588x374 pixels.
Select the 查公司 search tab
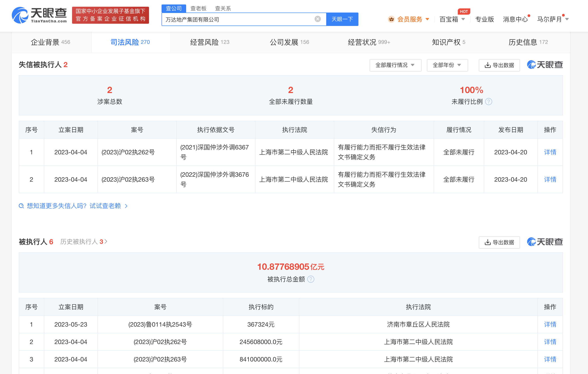174,8
